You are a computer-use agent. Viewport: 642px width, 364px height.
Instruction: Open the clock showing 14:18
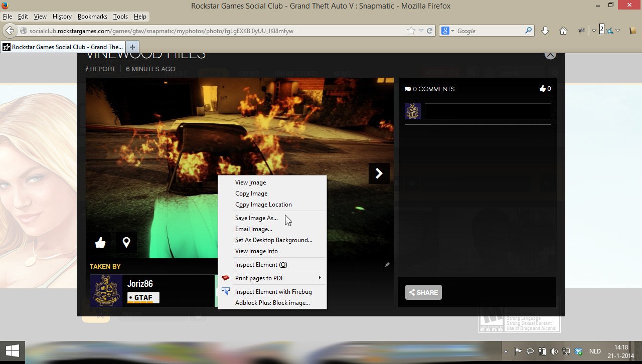621,351
